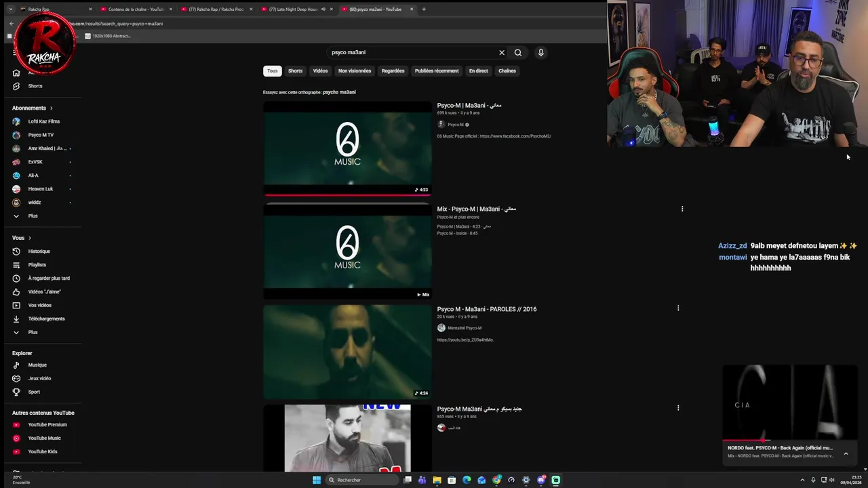Open Jeux vidéo under Explorer
The width and height of the screenshot is (868, 488).
point(41,379)
